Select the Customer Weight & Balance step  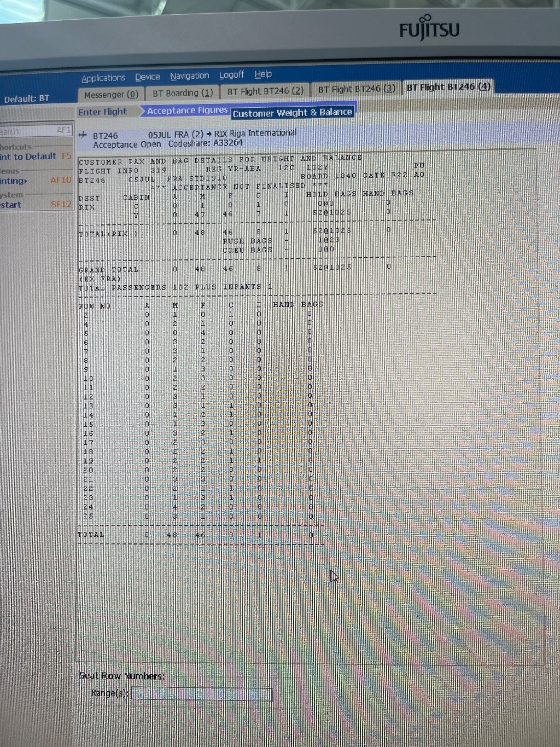coord(292,113)
